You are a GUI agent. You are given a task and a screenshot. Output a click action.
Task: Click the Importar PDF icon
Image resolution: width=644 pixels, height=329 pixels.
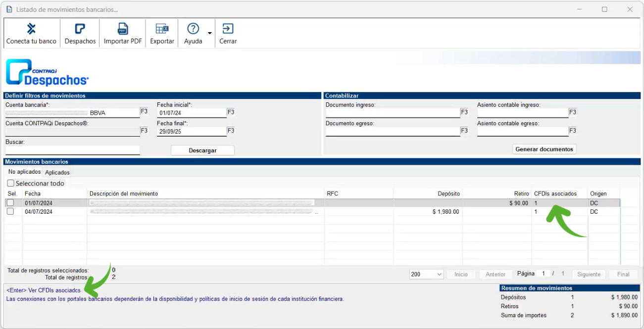click(x=123, y=29)
